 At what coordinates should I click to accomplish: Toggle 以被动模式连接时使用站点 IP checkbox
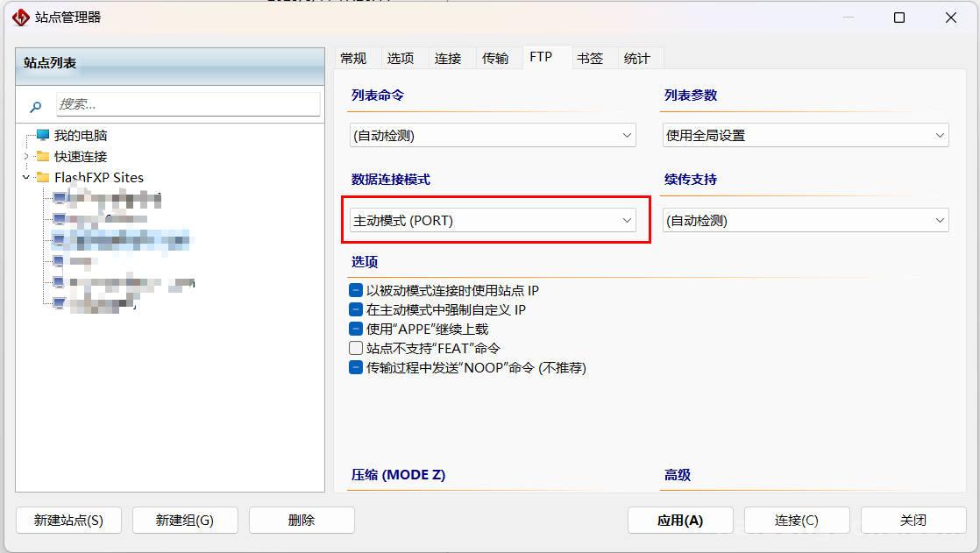coord(356,290)
